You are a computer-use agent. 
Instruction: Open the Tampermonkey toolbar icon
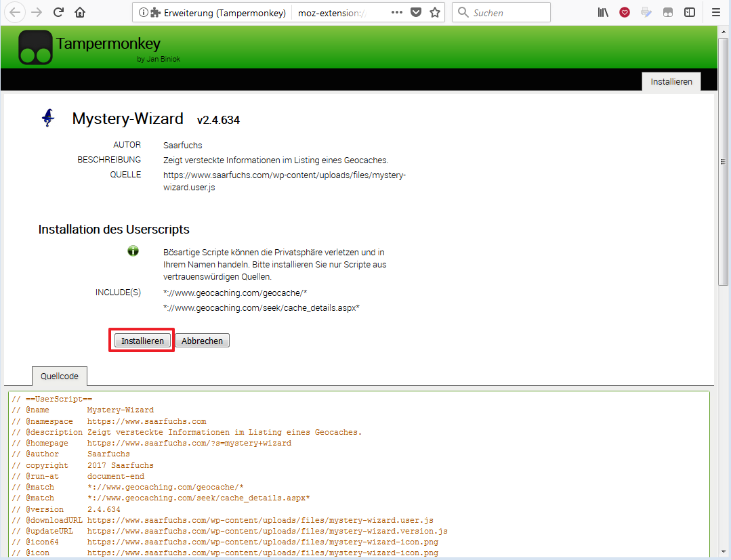pos(667,13)
